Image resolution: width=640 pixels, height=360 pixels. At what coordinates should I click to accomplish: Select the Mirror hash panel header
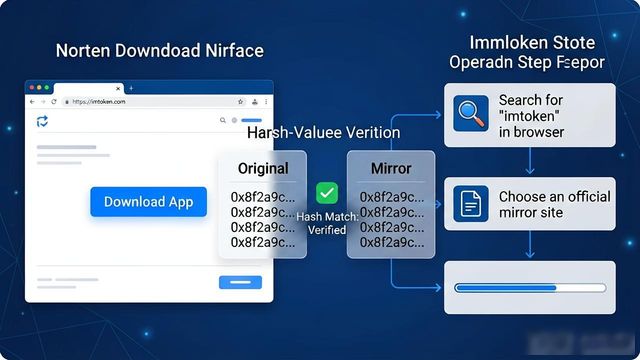pyautogui.click(x=391, y=168)
